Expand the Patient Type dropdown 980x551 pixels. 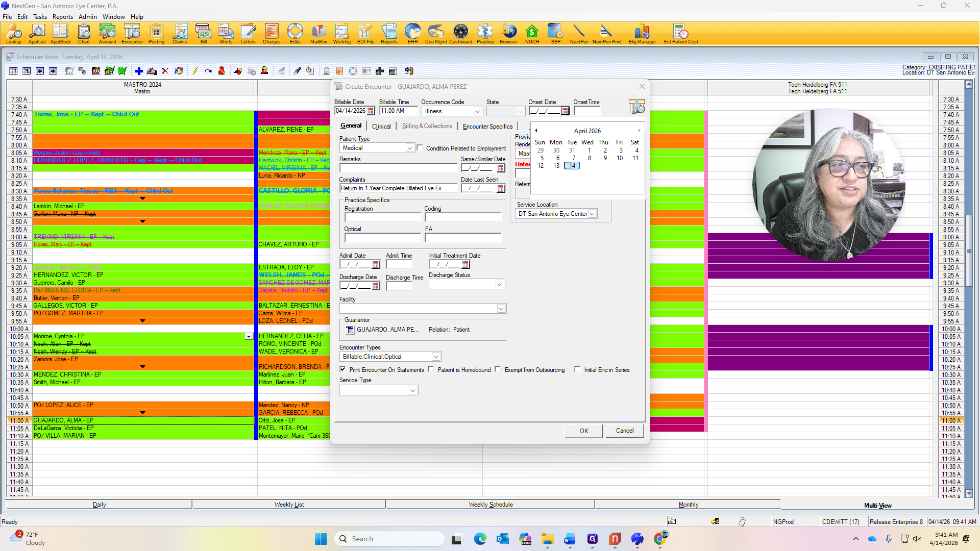409,148
